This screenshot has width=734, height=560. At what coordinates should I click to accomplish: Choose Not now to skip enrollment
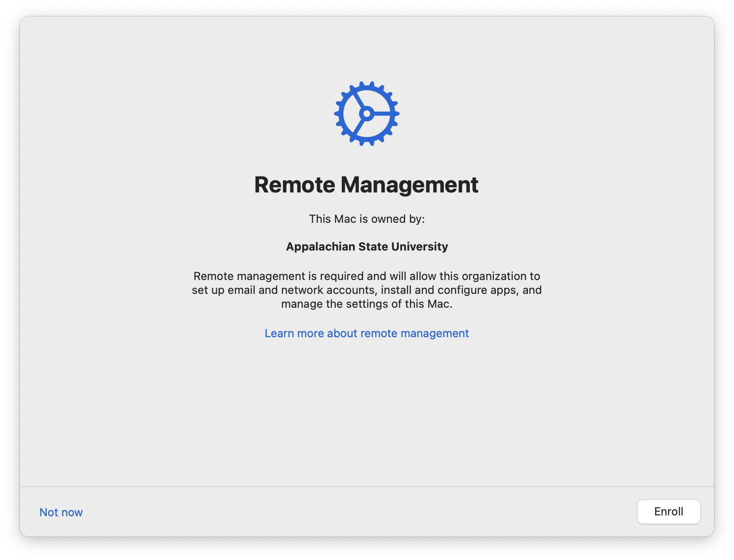(61, 512)
